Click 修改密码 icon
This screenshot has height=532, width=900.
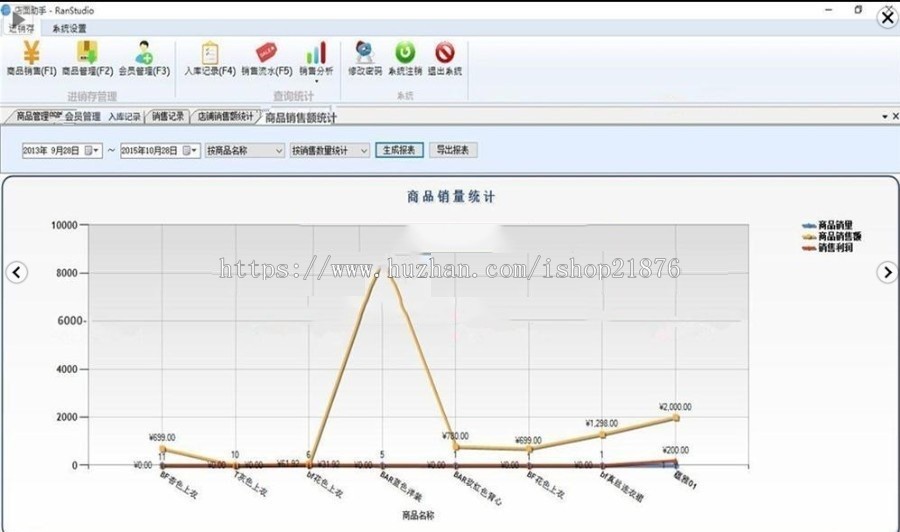(x=364, y=52)
